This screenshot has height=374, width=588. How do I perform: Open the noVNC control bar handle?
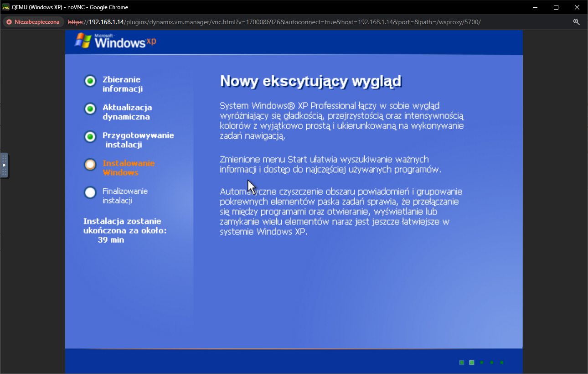tap(4, 165)
